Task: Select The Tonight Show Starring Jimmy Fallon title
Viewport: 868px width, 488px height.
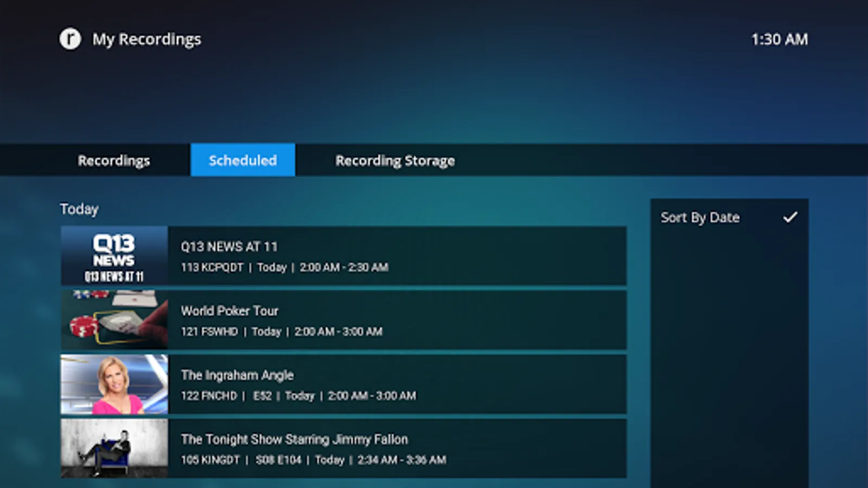Action: tap(295, 439)
